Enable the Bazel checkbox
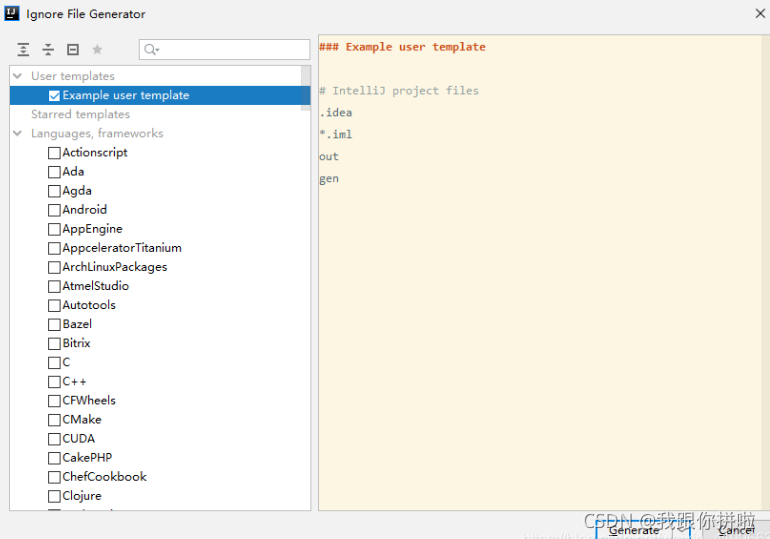The height and width of the screenshot is (539, 770). pos(55,324)
